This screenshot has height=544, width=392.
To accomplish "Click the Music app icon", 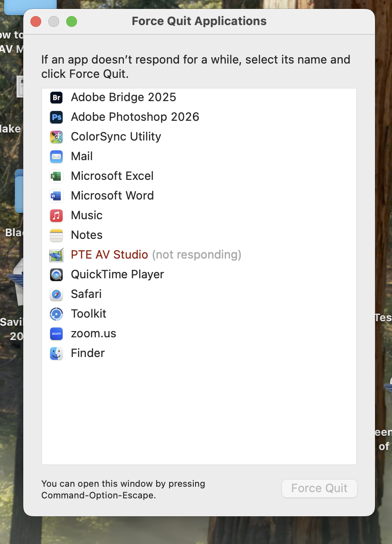I will 56,216.
